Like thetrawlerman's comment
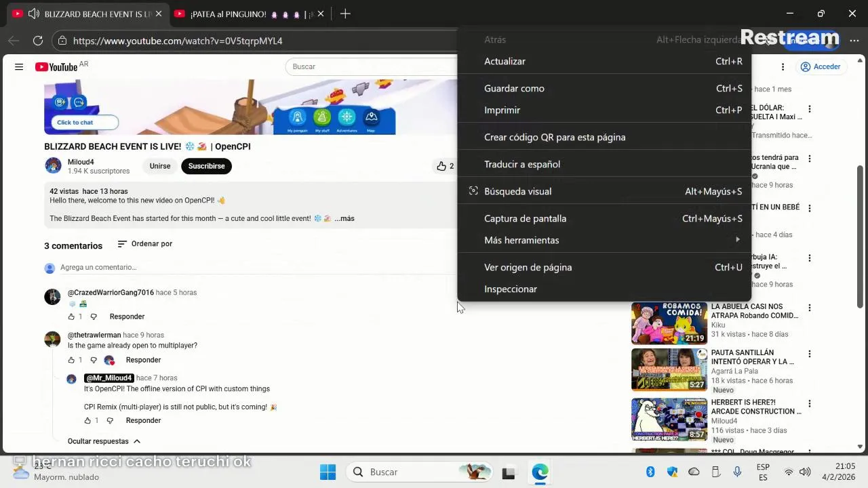The width and height of the screenshot is (868, 488). pyautogui.click(x=71, y=360)
